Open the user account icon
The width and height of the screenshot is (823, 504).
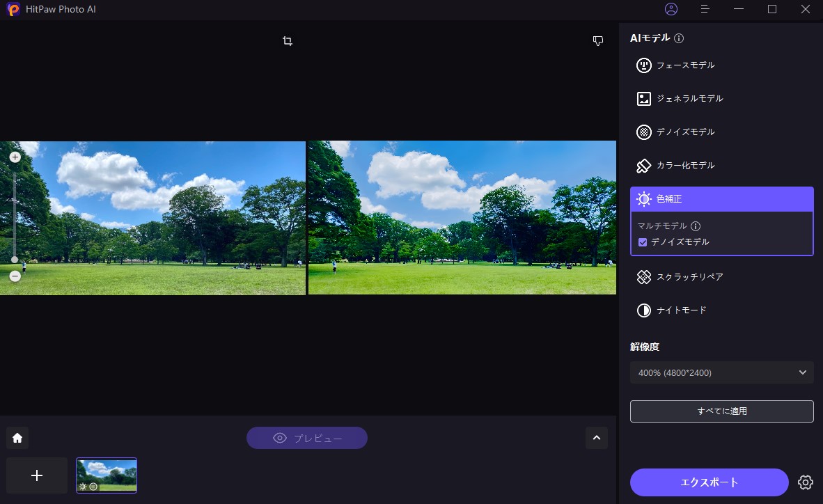pos(671,9)
